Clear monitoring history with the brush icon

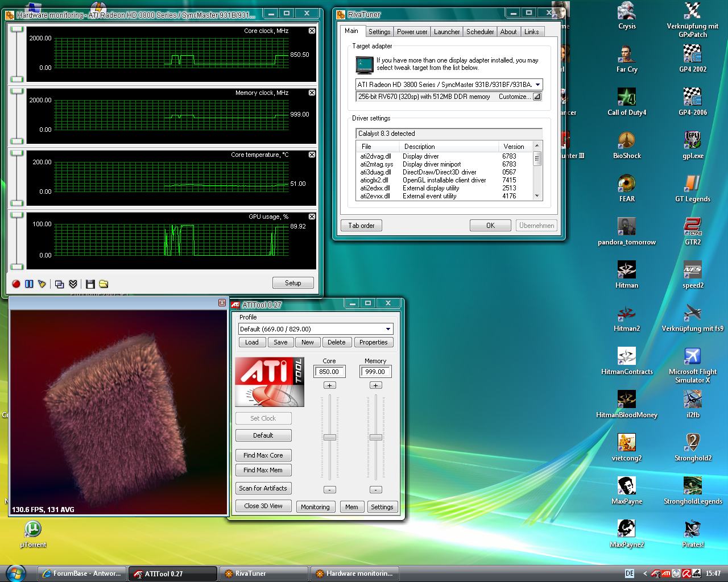(42, 284)
